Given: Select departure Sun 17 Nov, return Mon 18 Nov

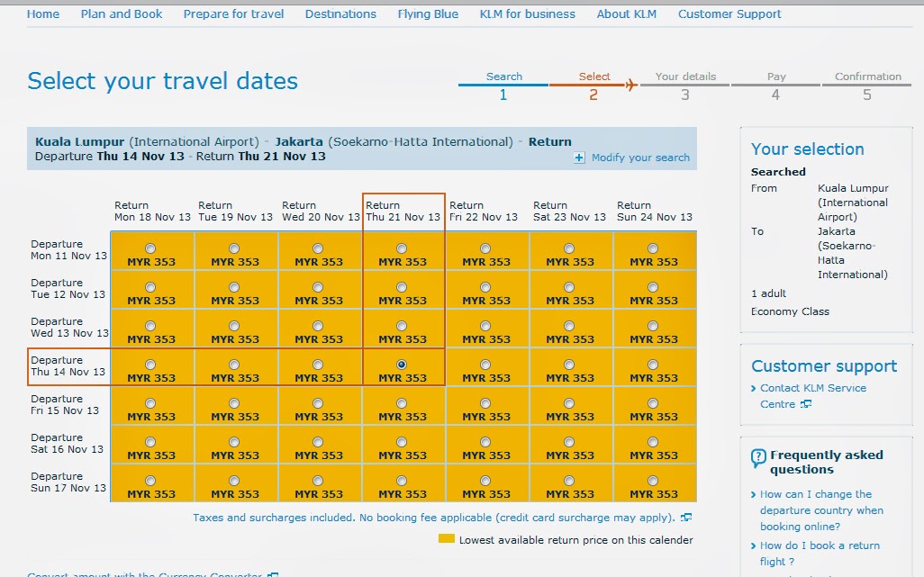Looking at the screenshot, I should point(151,481).
